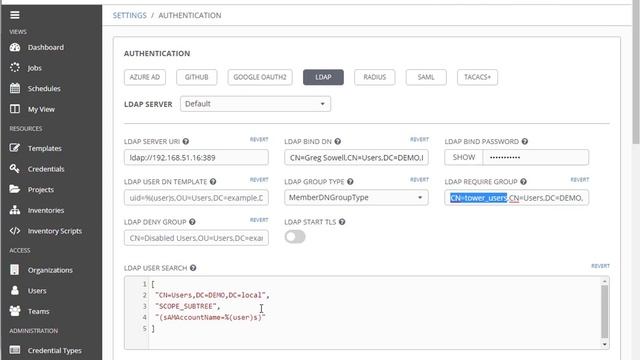Select the LDAP tab
640x360 pixels.
(323, 77)
